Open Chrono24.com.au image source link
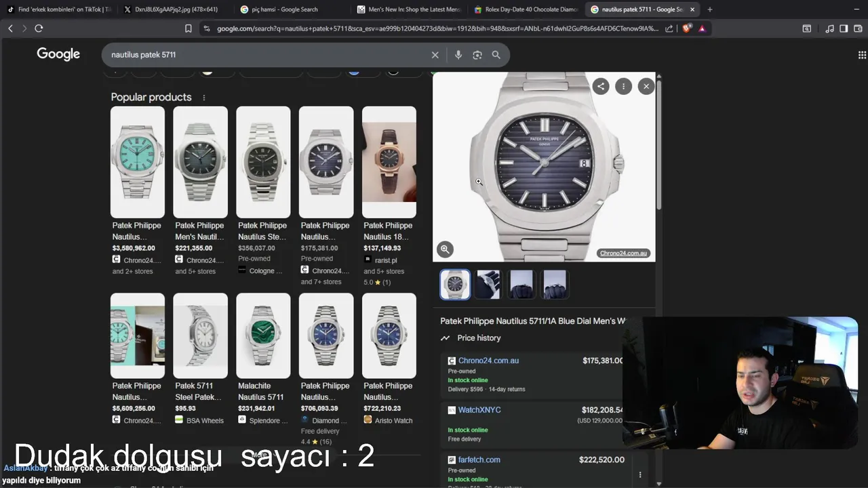Screen dimensions: 868x488 pyautogui.click(x=623, y=253)
